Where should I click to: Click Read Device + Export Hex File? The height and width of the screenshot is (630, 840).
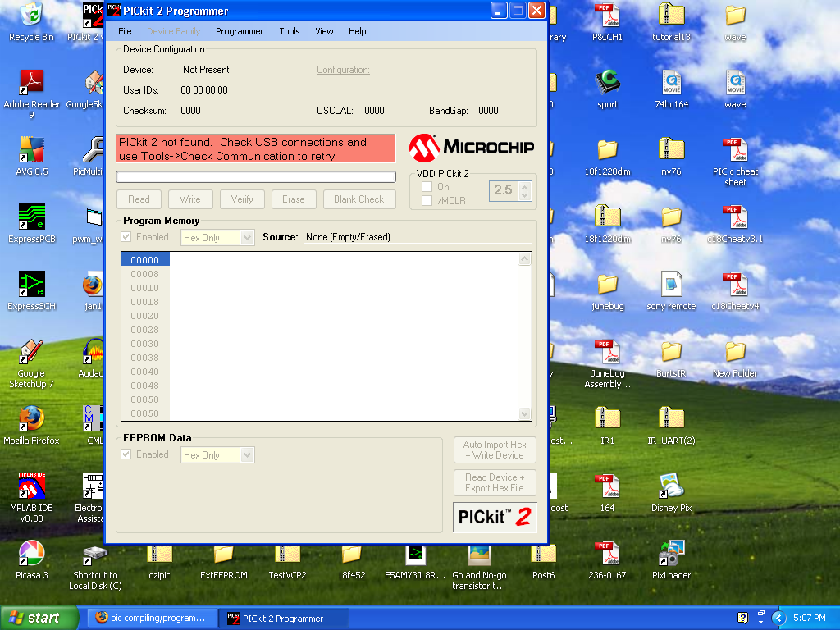[x=495, y=482]
